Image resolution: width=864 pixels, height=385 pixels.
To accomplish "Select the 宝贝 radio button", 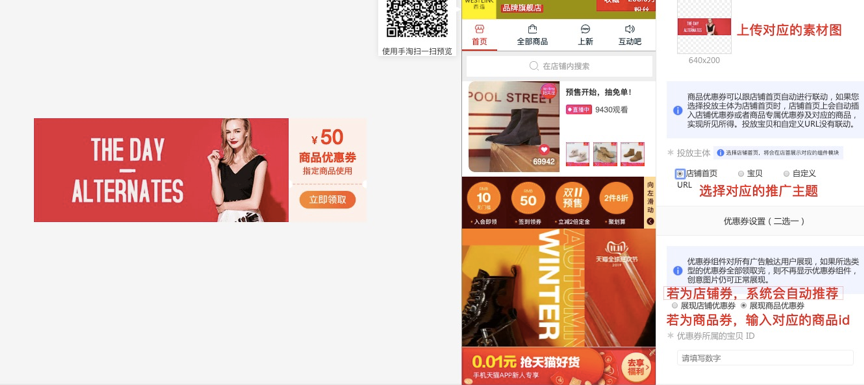I will coord(741,173).
